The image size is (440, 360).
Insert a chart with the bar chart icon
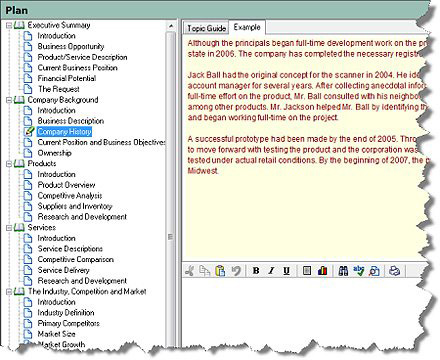[322, 271]
